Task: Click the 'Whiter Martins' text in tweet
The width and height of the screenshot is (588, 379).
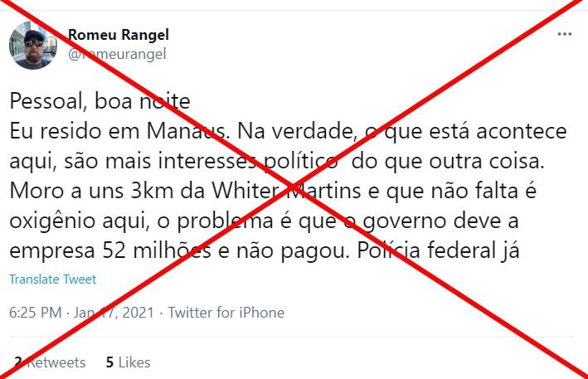Action: pos(286,191)
